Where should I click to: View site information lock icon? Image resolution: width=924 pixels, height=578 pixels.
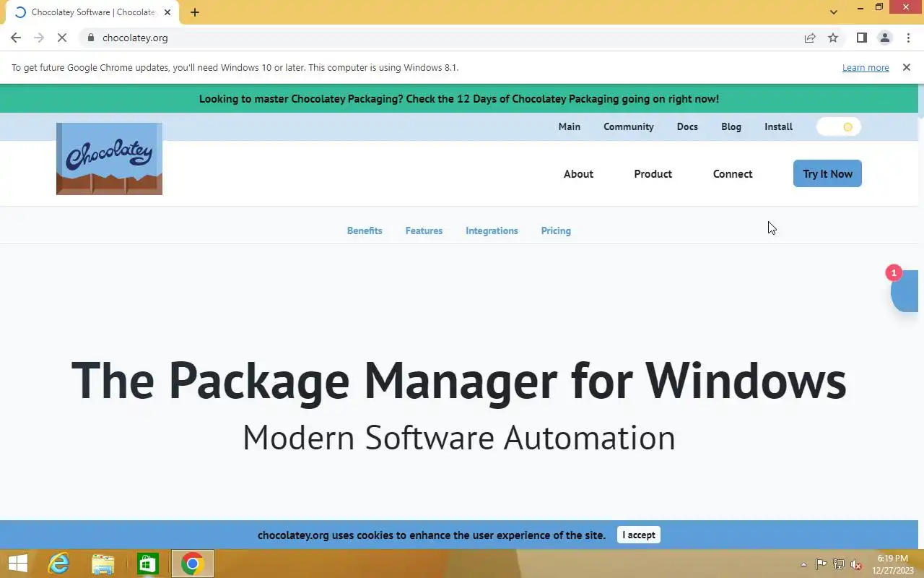90,38
